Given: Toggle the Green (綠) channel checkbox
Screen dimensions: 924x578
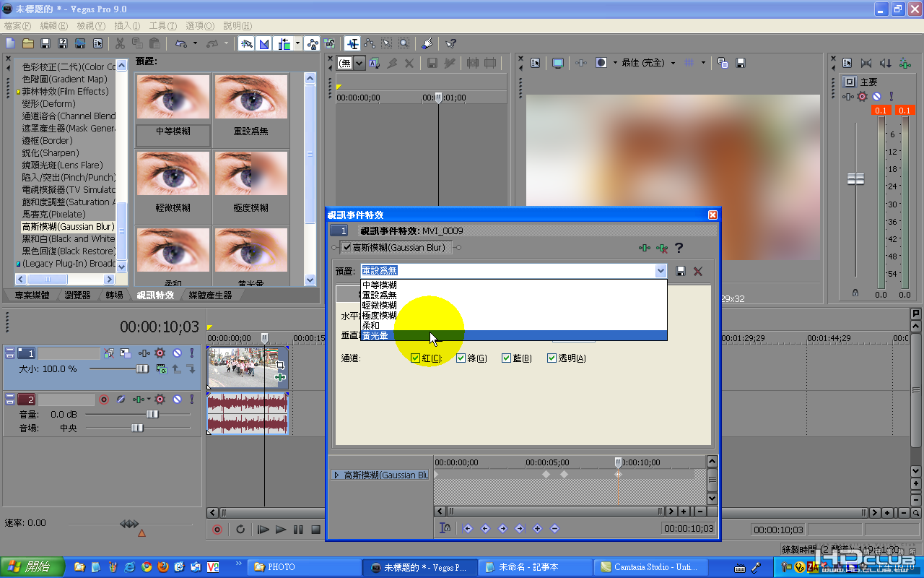Looking at the screenshot, I should (x=461, y=358).
